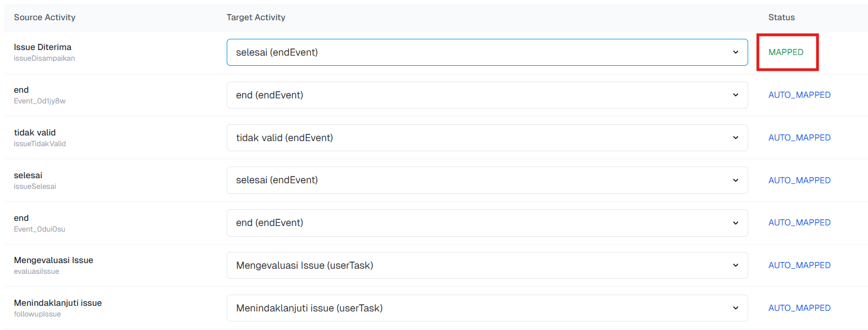The height and width of the screenshot is (330, 868).
Task: Click the chevron arrow in the issueSelesai row
Action: tap(735, 180)
